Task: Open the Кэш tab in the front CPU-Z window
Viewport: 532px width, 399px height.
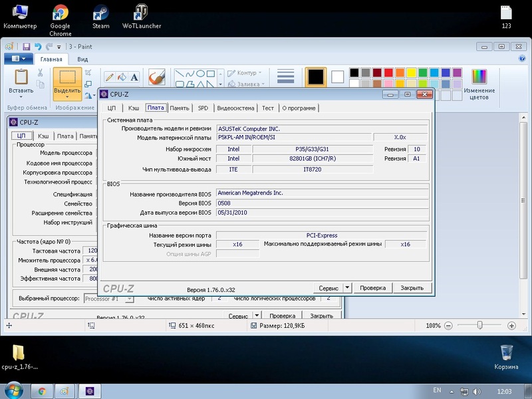Action: (x=134, y=108)
